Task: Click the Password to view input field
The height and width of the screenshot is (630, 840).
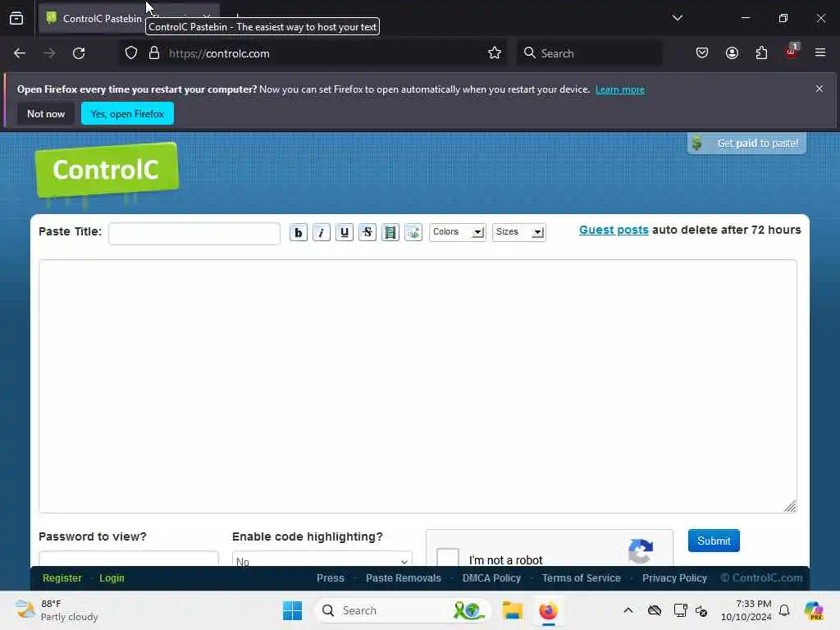Action: (129, 559)
